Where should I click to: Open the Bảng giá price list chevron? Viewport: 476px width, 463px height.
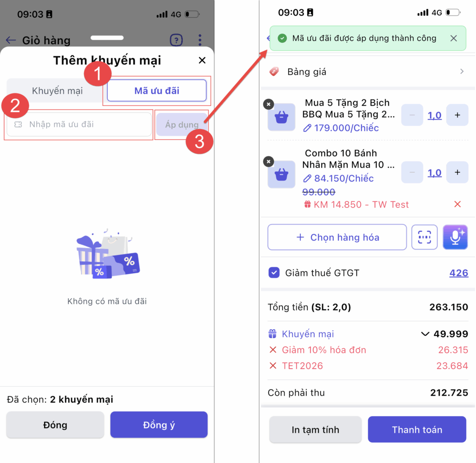pyautogui.click(x=462, y=72)
